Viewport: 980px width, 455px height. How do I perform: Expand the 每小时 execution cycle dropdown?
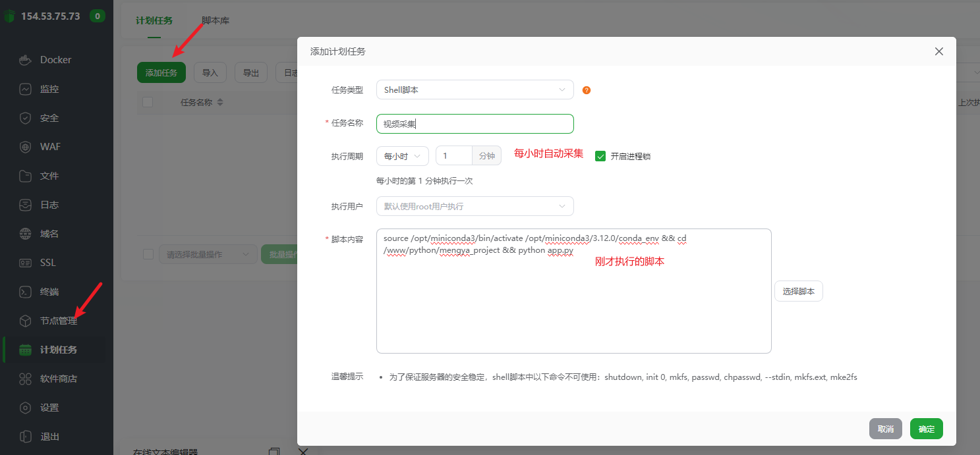coord(402,156)
